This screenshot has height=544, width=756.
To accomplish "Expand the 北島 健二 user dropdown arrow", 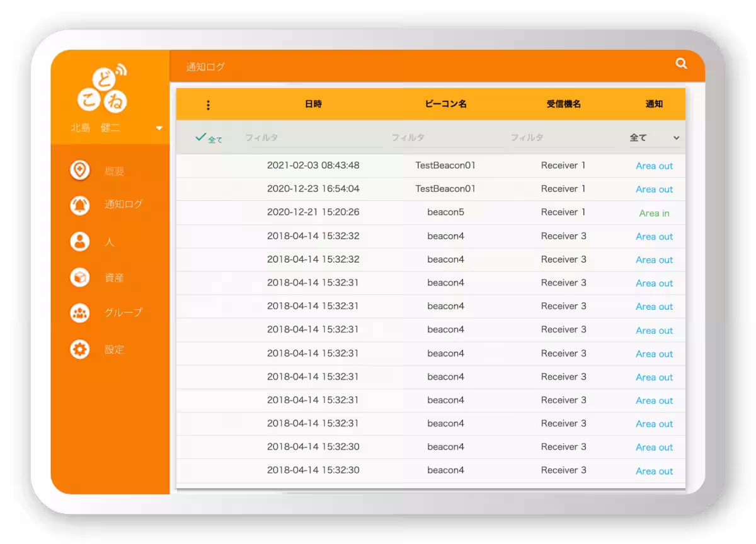I will 159,128.
